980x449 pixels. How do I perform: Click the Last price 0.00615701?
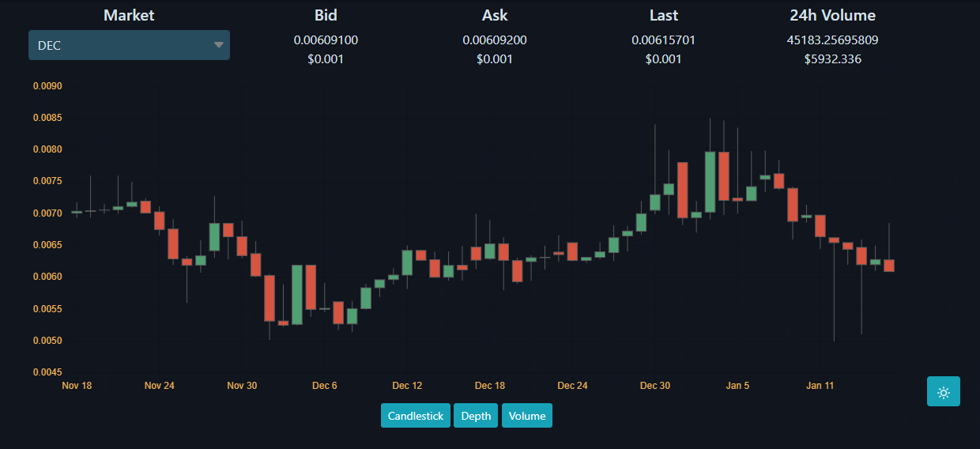664,40
